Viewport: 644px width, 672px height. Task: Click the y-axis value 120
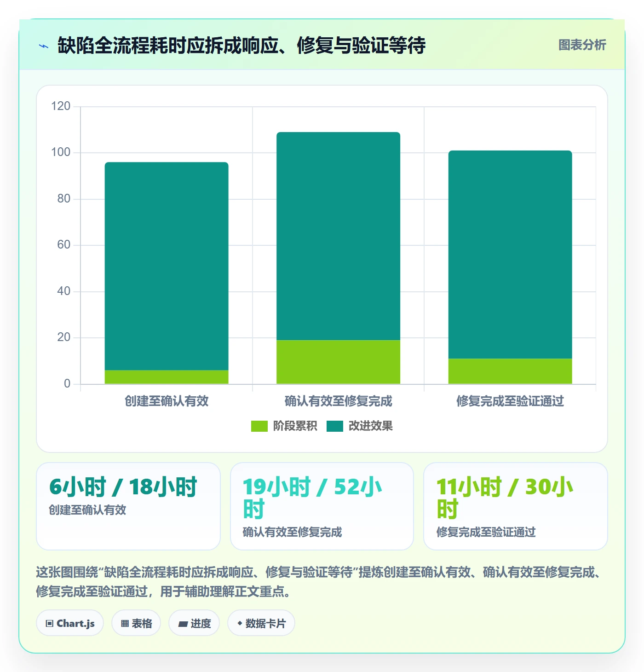pos(61,106)
